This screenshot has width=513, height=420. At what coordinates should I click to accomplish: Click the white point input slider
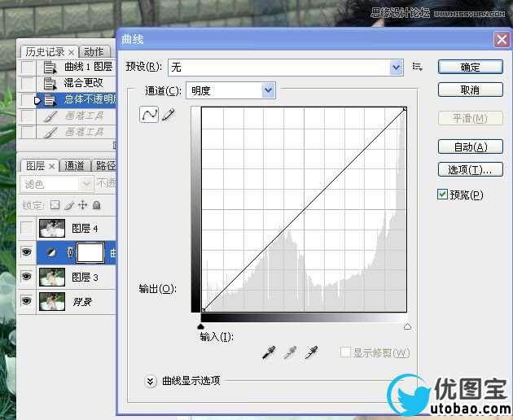(x=407, y=326)
